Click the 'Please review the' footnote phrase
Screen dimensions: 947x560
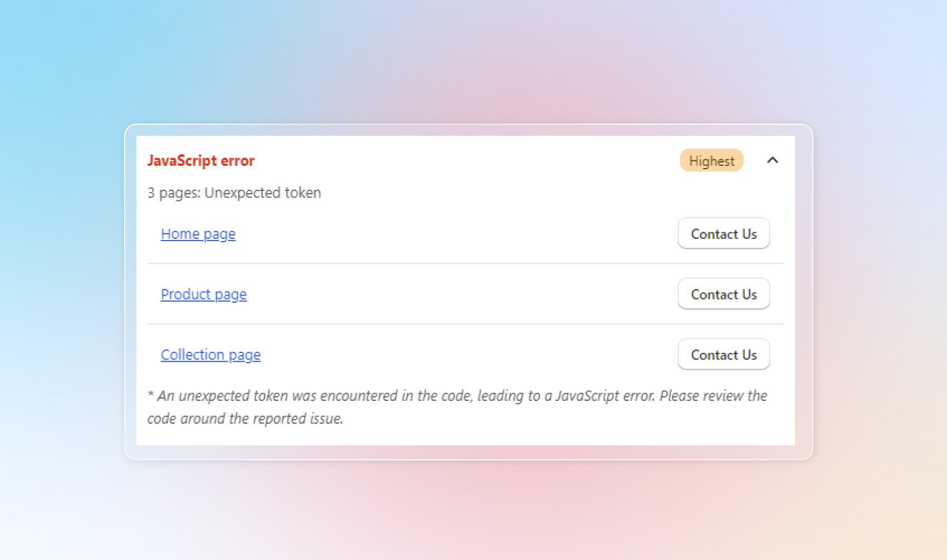713,396
